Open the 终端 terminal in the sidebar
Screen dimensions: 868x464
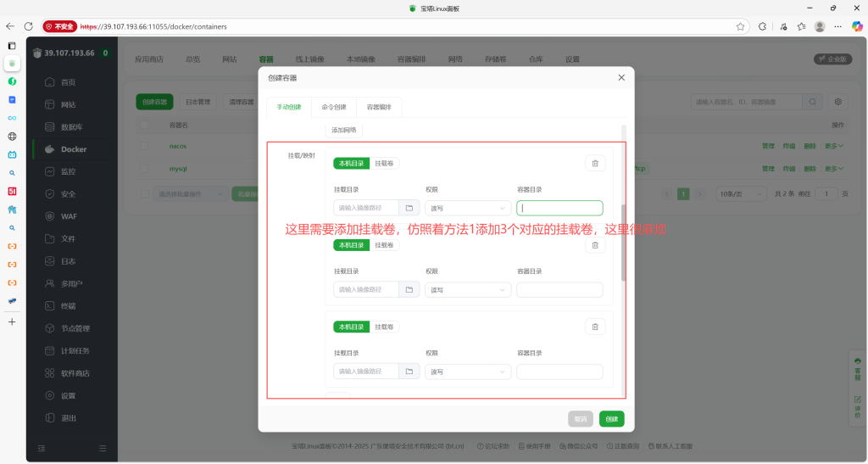pyautogui.click(x=69, y=305)
